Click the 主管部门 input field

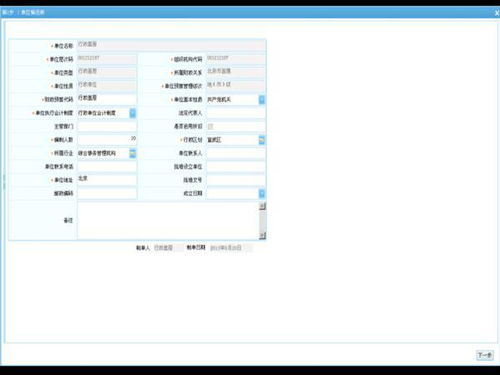[107, 126]
